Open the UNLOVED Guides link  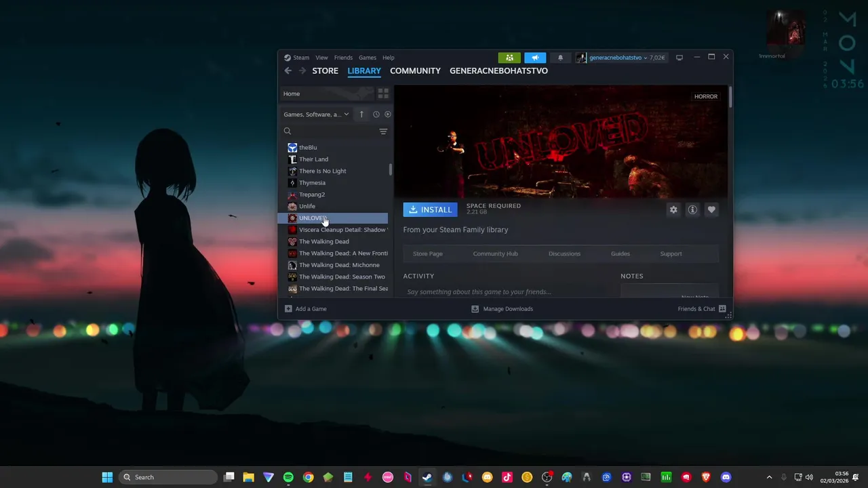point(620,253)
